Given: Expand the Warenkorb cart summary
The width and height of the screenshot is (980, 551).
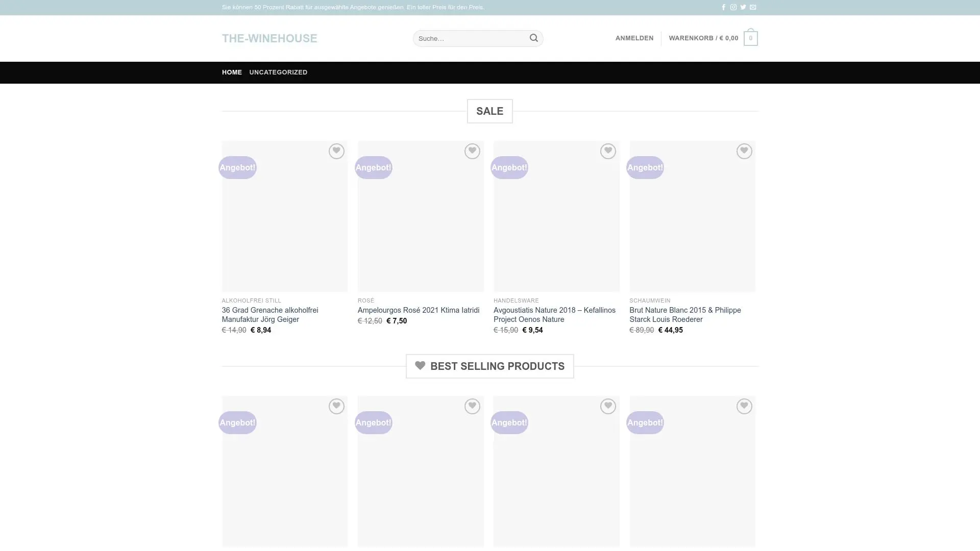Looking at the screenshot, I should click(x=703, y=38).
